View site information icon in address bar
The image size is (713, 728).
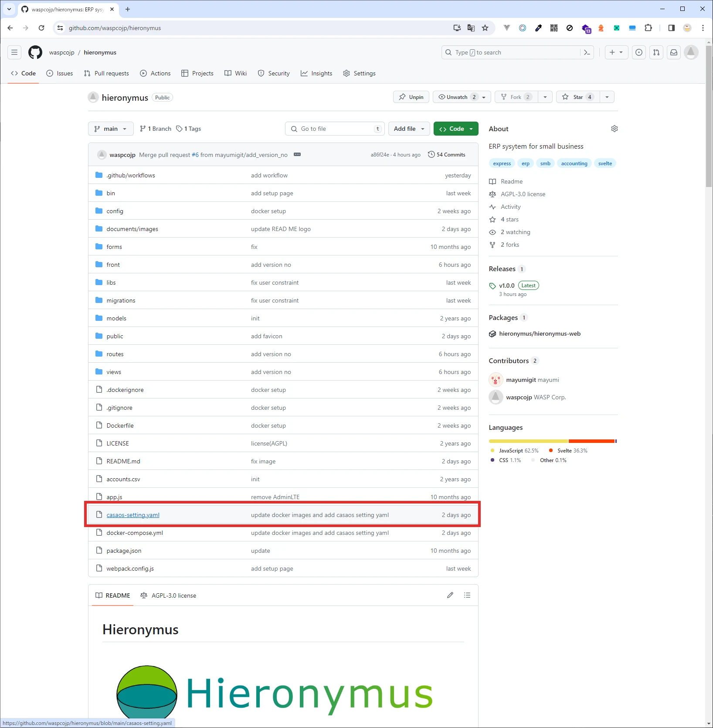[60, 28]
